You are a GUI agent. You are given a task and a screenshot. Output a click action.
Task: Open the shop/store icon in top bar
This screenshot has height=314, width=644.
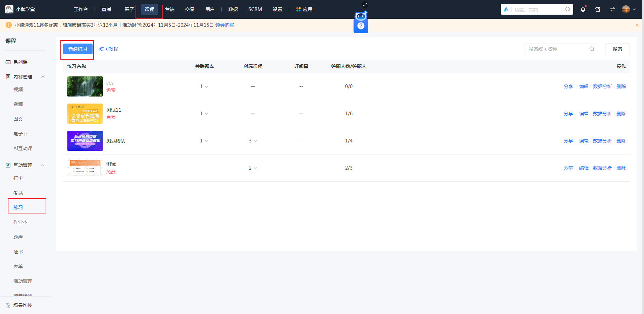(597, 9)
